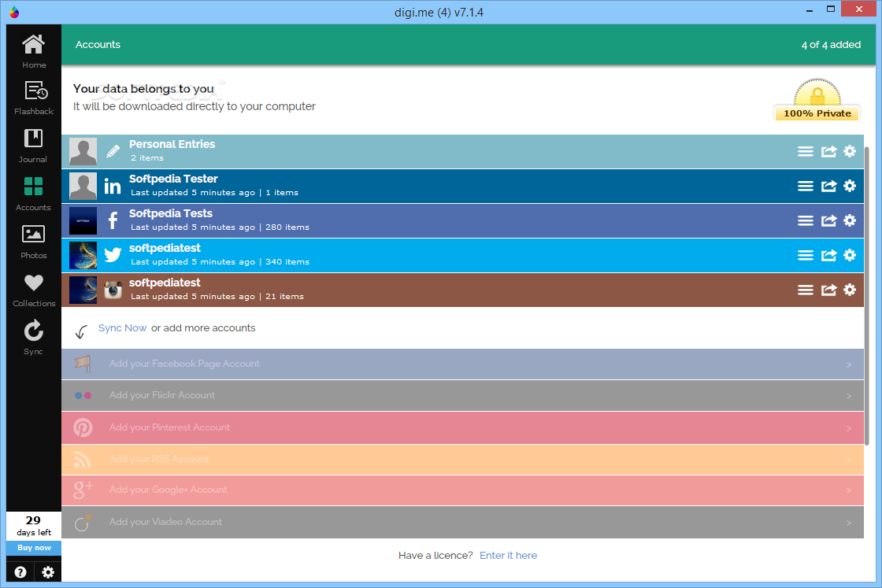Click the Sync Now link
This screenshot has height=588, width=882.
(122, 327)
